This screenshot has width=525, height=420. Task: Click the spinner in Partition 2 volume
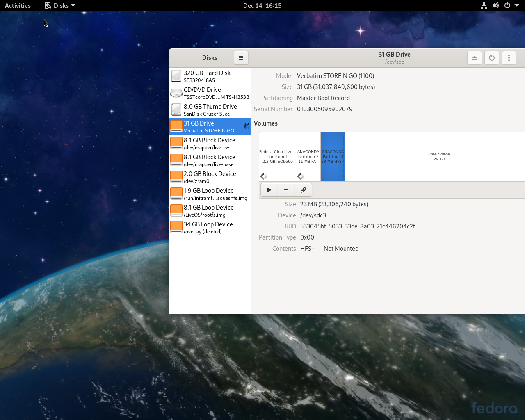pos(301,176)
